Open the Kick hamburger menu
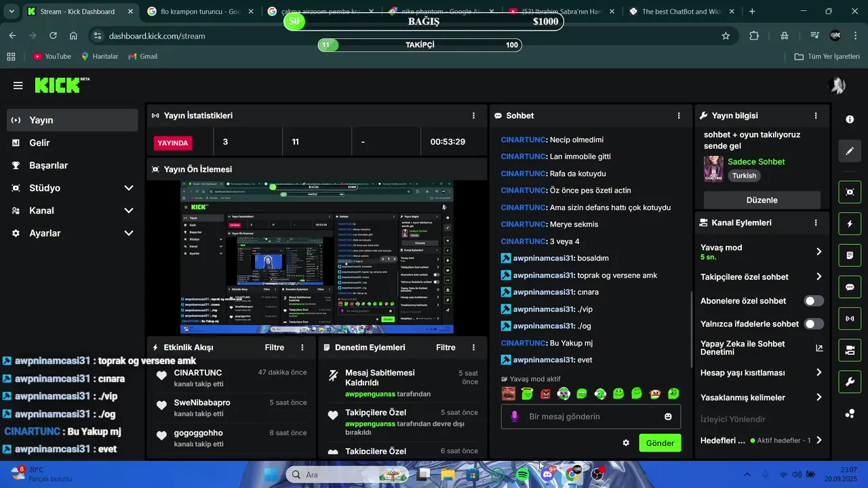 18,85
